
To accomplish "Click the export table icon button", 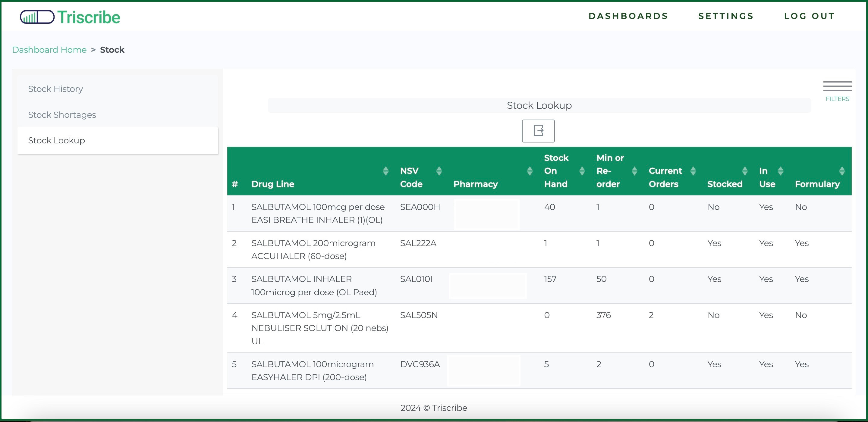I will [538, 131].
